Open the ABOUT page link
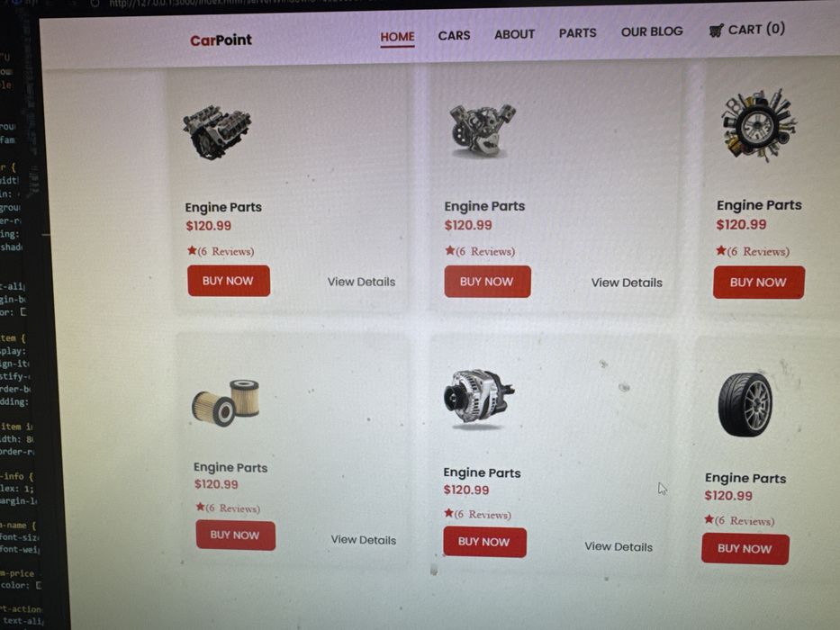The height and width of the screenshot is (630, 840). tap(514, 34)
